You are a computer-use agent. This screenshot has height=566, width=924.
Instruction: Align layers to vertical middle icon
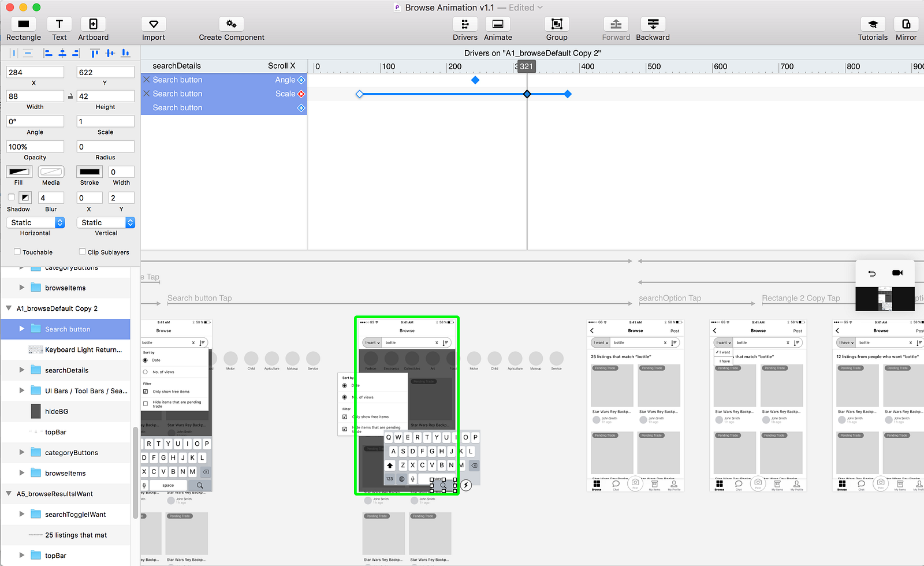coord(110,53)
